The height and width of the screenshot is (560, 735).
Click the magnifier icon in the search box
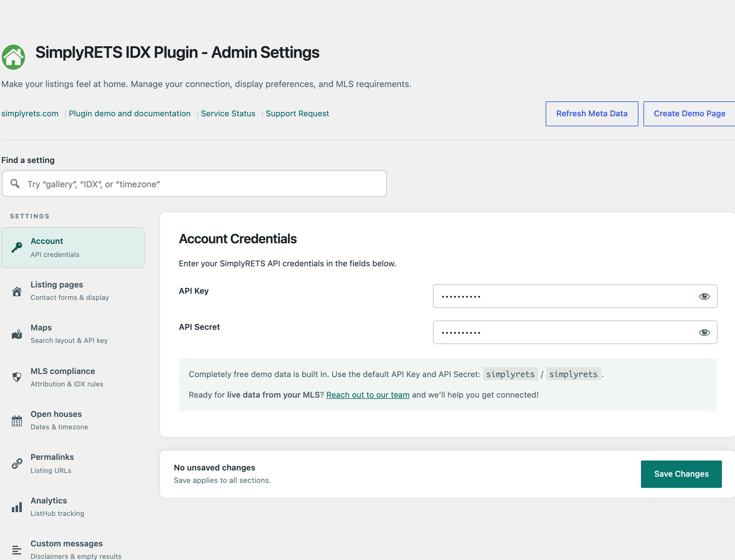coord(15,184)
